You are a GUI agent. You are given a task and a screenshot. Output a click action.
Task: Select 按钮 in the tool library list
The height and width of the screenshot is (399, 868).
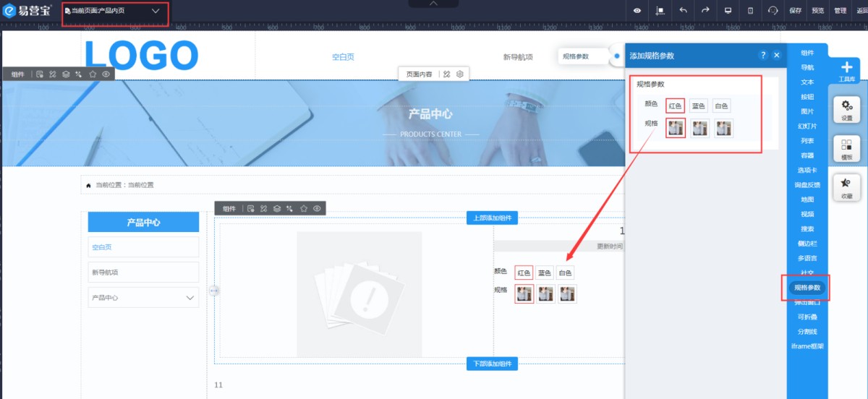click(x=807, y=97)
